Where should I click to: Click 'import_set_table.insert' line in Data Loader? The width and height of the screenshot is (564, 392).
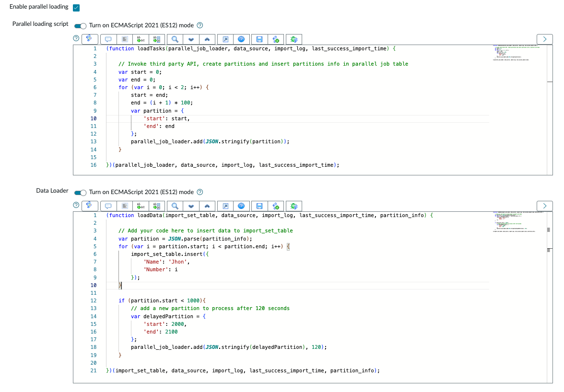[x=170, y=254]
